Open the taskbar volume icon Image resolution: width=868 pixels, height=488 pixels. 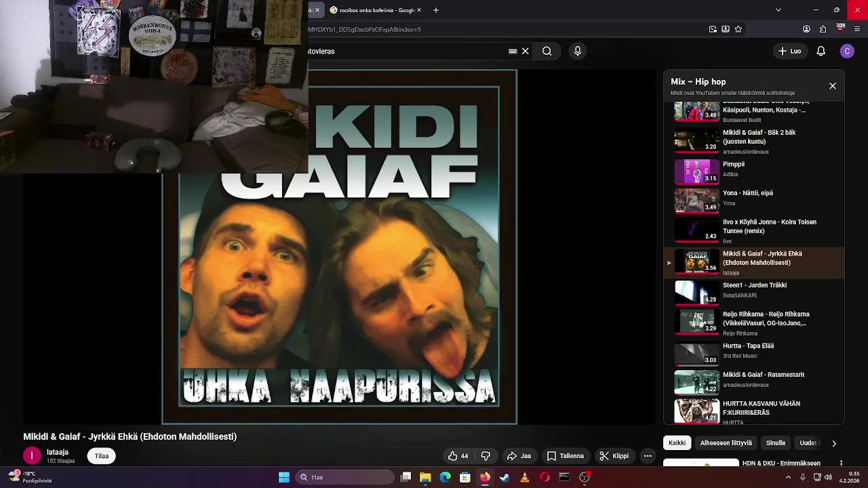pyautogui.click(x=828, y=477)
